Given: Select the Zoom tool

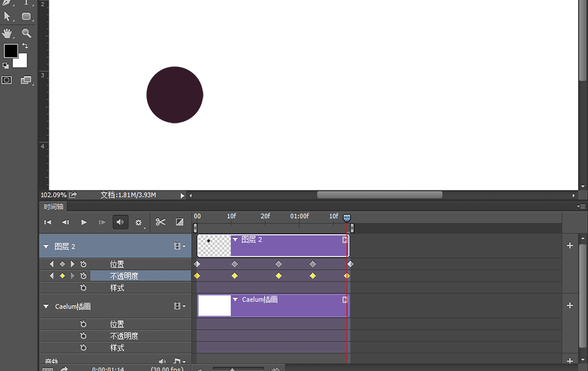Looking at the screenshot, I should click(26, 33).
